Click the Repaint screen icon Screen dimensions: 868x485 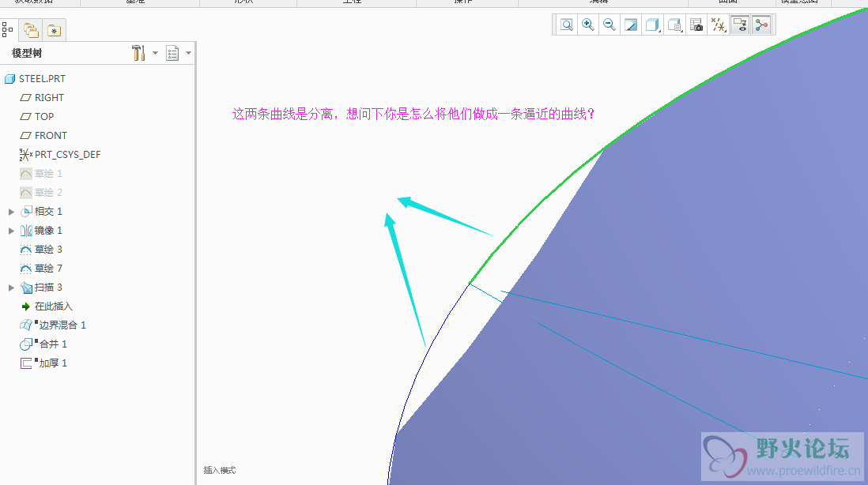point(631,25)
